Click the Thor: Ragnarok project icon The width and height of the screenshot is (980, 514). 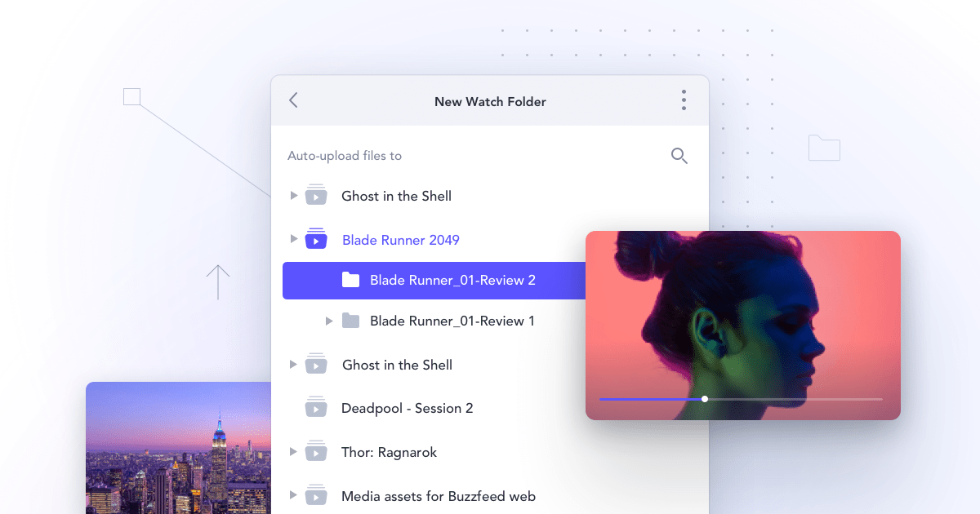315,451
